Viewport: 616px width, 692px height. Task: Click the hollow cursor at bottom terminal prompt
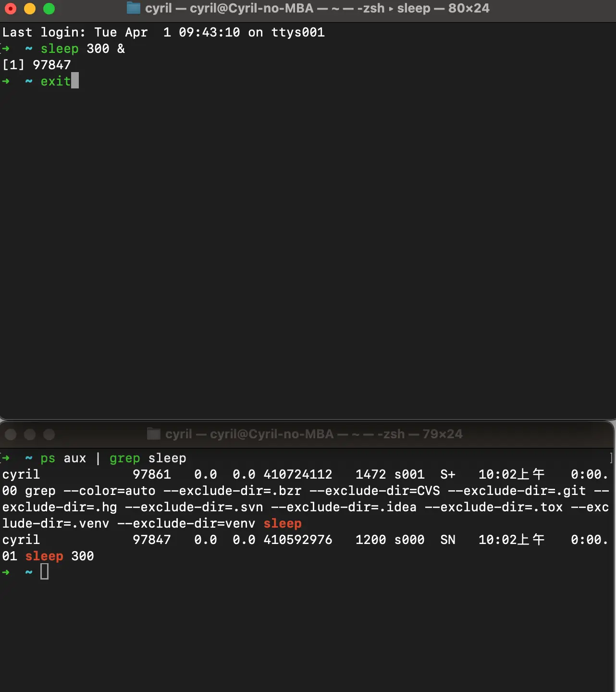44,572
